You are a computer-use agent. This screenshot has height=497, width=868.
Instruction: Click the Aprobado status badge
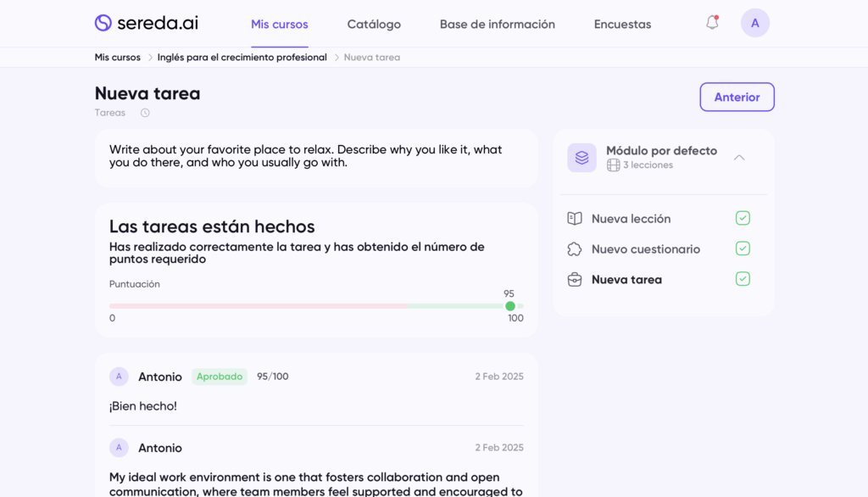(220, 377)
